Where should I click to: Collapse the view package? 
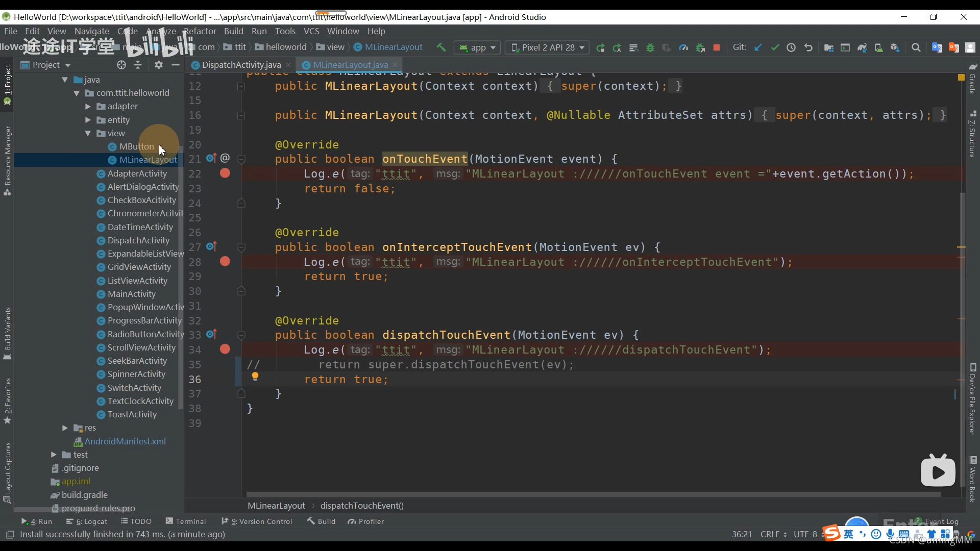[x=88, y=133]
